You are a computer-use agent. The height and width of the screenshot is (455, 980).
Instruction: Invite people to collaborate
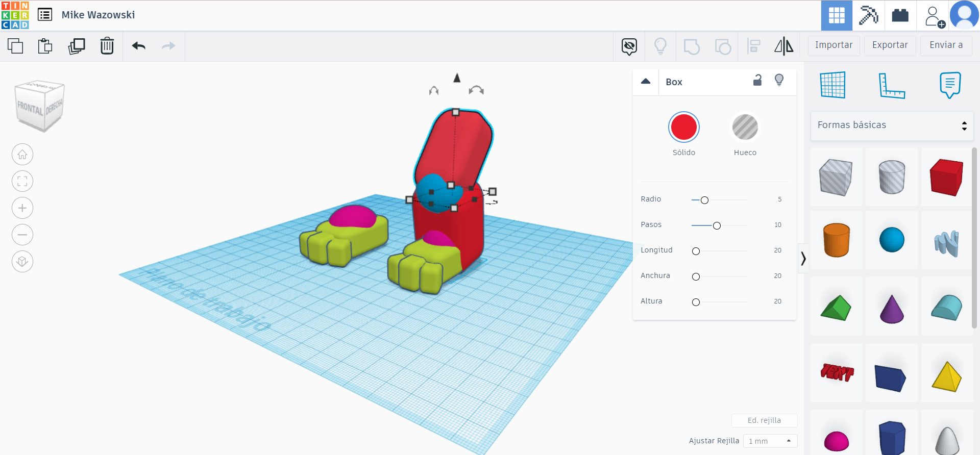[934, 16]
